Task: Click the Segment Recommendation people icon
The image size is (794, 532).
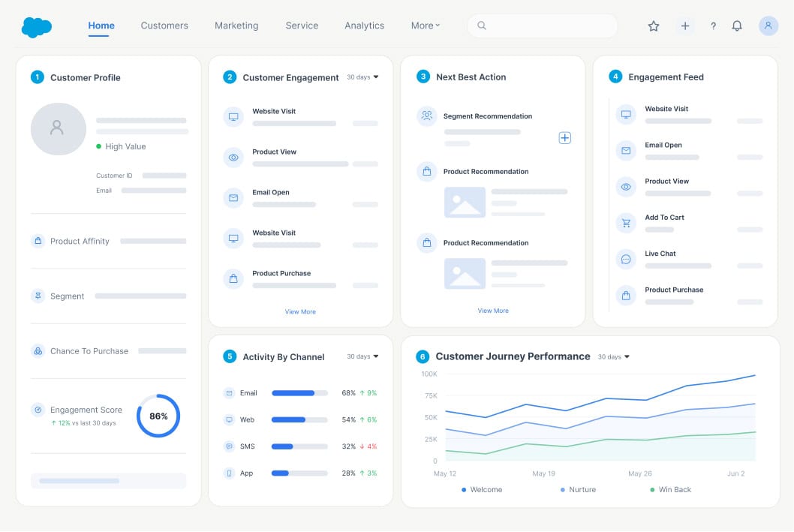Action: click(x=427, y=116)
